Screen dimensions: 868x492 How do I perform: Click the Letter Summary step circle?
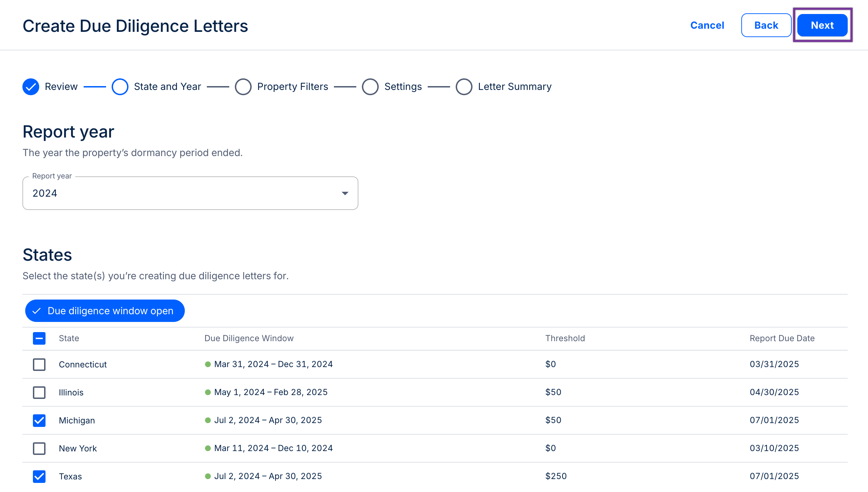pos(464,87)
